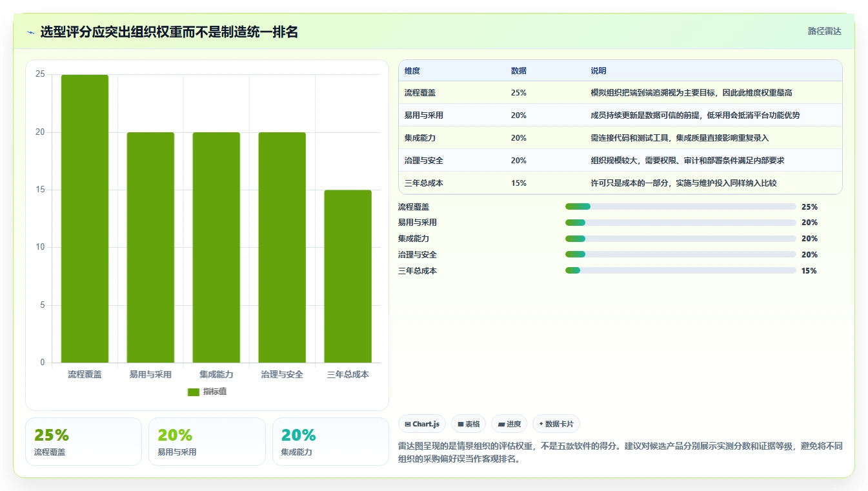Click the 15% value beside the 三年总成本 progress bar
Image resolution: width=868 pixels, height=491 pixels.
809,271
